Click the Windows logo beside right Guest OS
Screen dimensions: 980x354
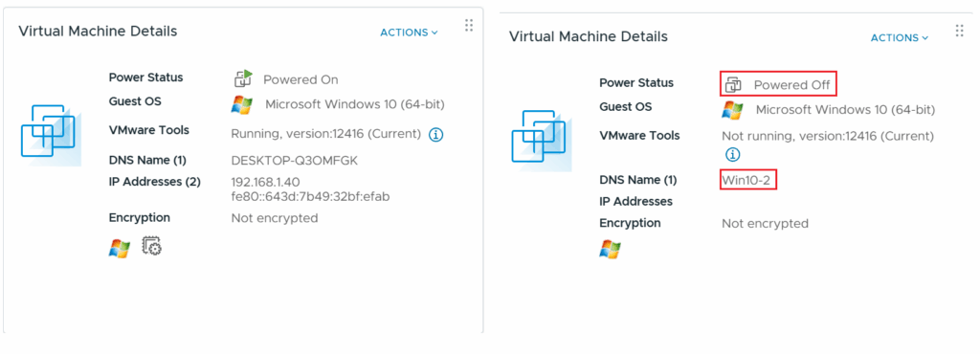[732, 111]
